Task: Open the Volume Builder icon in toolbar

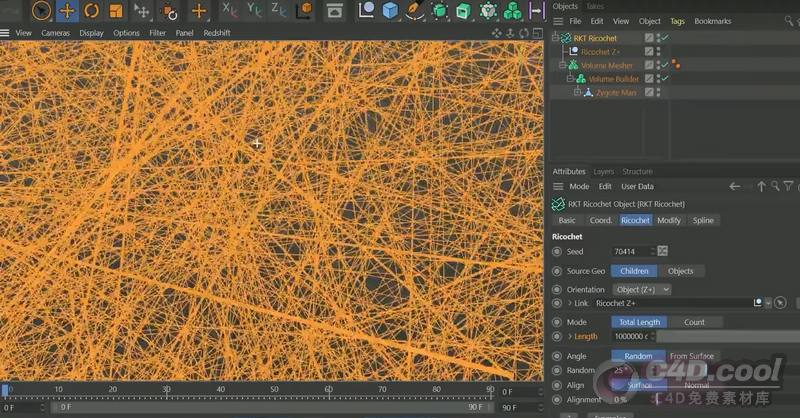Action: click(x=512, y=10)
